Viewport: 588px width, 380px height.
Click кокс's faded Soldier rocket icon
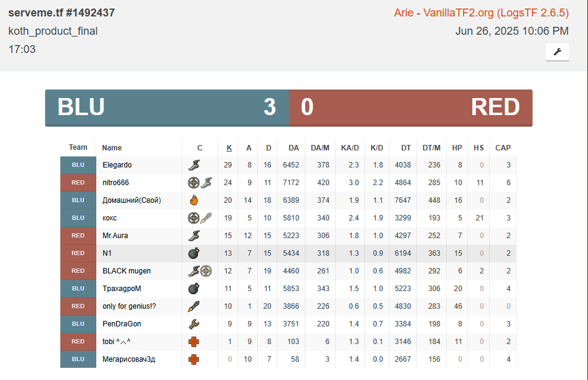click(x=206, y=218)
